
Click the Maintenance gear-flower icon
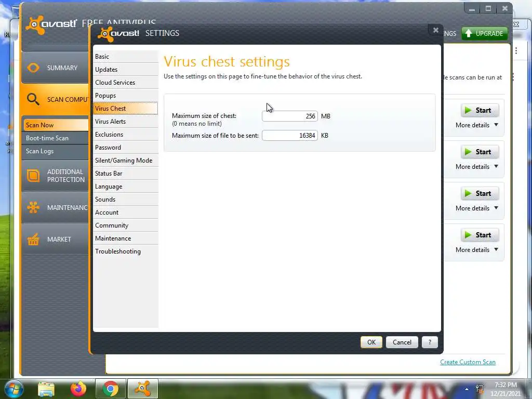coord(33,207)
